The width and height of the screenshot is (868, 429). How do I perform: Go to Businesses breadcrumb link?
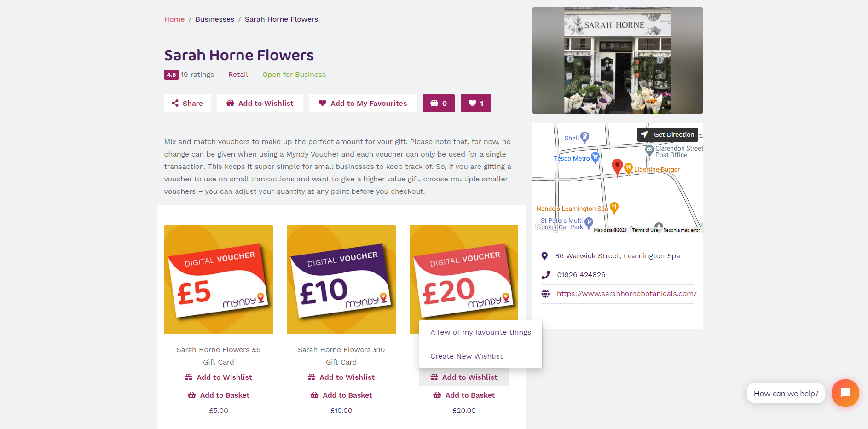(x=215, y=19)
